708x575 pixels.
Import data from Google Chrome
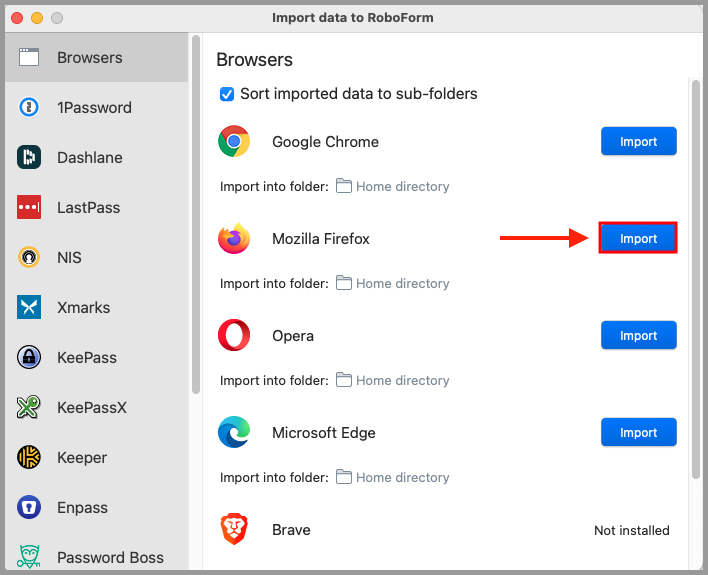click(638, 141)
